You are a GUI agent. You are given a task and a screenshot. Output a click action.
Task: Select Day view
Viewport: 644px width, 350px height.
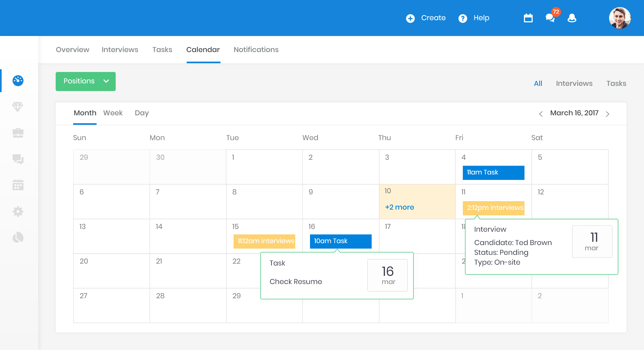pyautogui.click(x=142, y=113)
